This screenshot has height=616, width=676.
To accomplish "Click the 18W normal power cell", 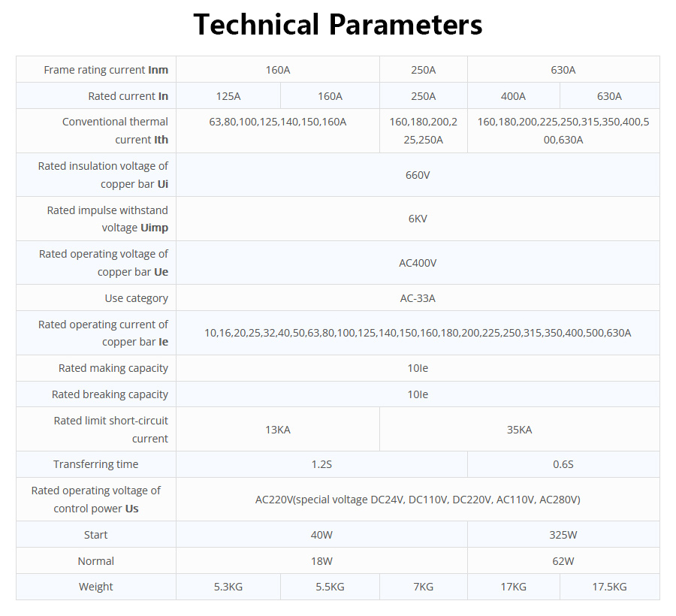I will (321, 561).
